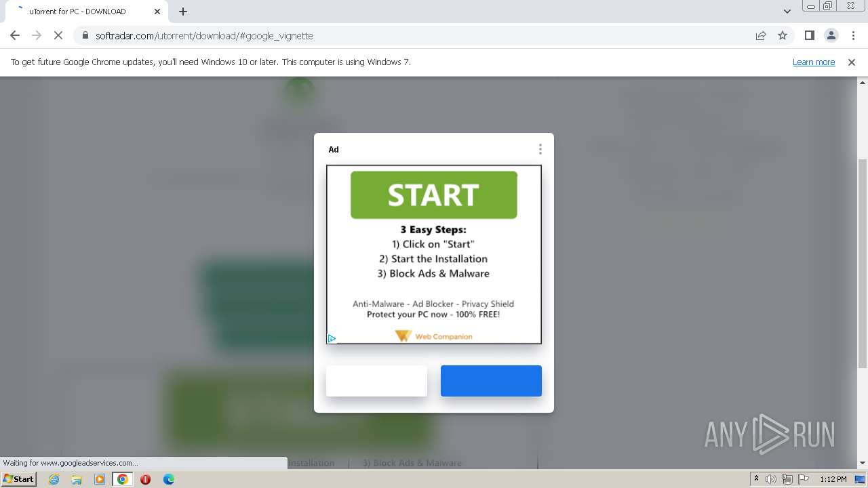Open the Learn more link

coord(814,62)
